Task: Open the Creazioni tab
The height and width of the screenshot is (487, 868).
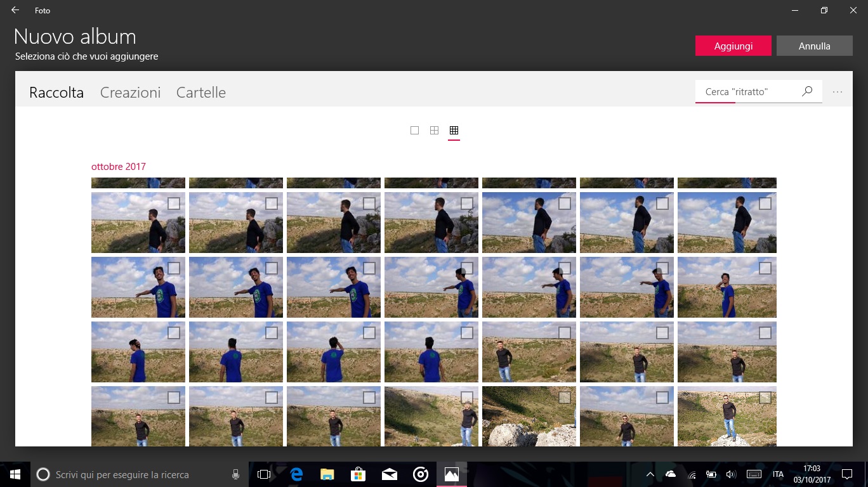Action: [x=130, y=93]
